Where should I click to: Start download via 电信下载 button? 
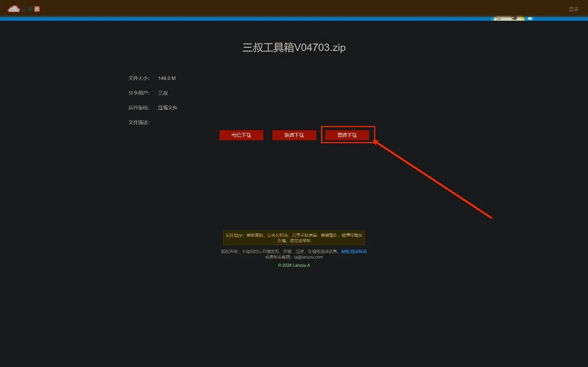241,135
